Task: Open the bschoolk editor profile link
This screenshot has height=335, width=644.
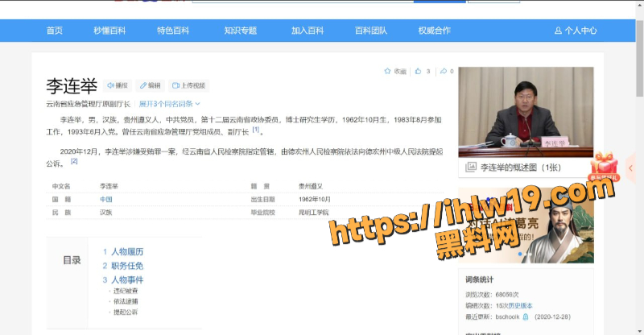Action: 508,317
